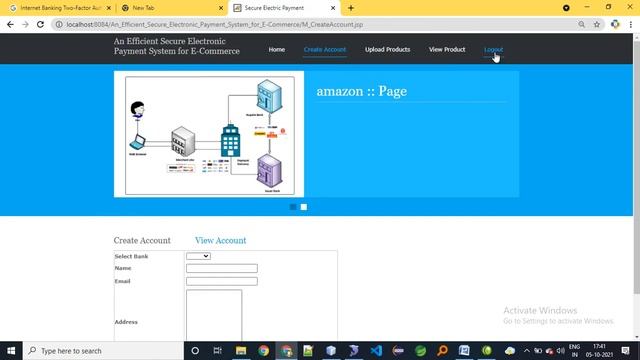Select the second slider indicator dot

click(x=304, y=207)
